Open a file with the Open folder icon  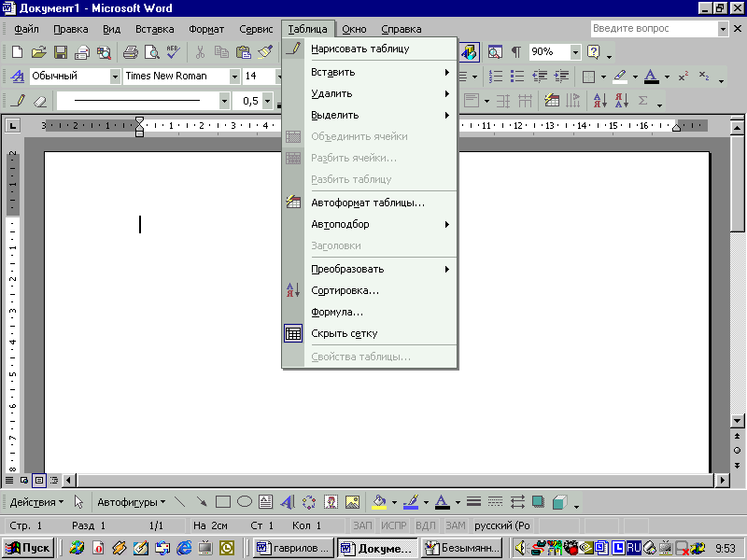pyautogui.click(x=39, y=52)
